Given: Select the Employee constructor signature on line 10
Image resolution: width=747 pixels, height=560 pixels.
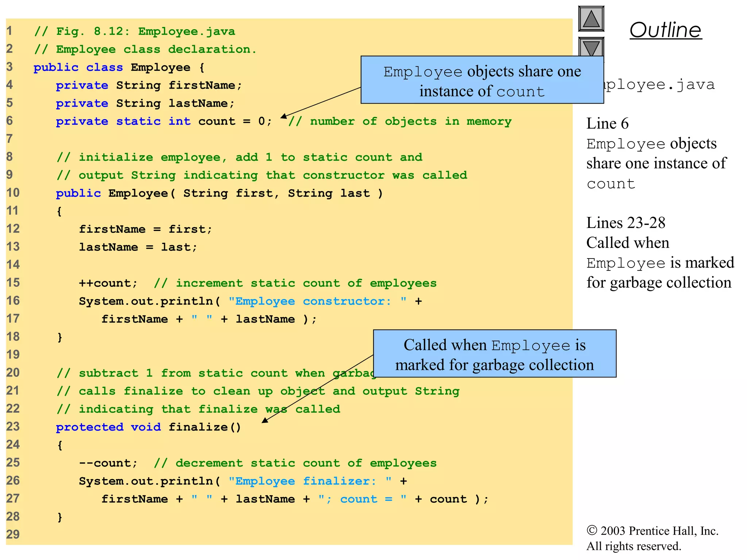Looking at the screenshot, I should pos(219,193).
